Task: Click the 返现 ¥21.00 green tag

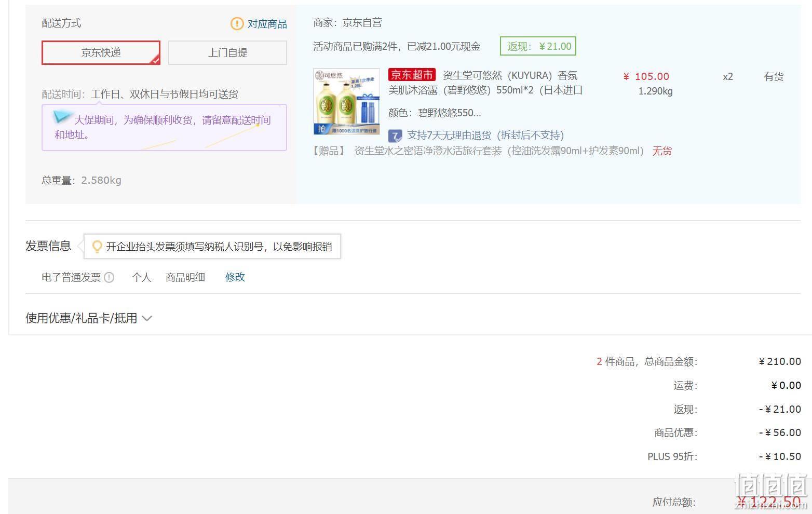Action: [x=538, y=46]
